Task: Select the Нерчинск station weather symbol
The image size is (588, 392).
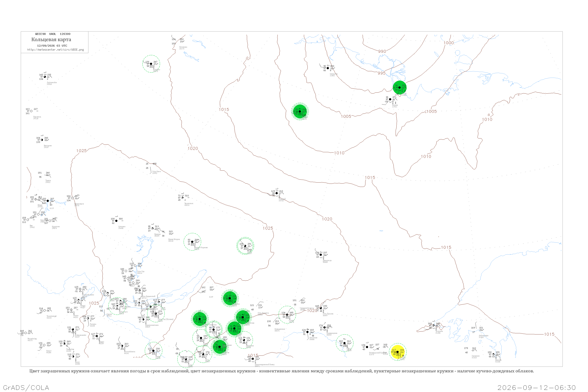Action: (244, 342)
